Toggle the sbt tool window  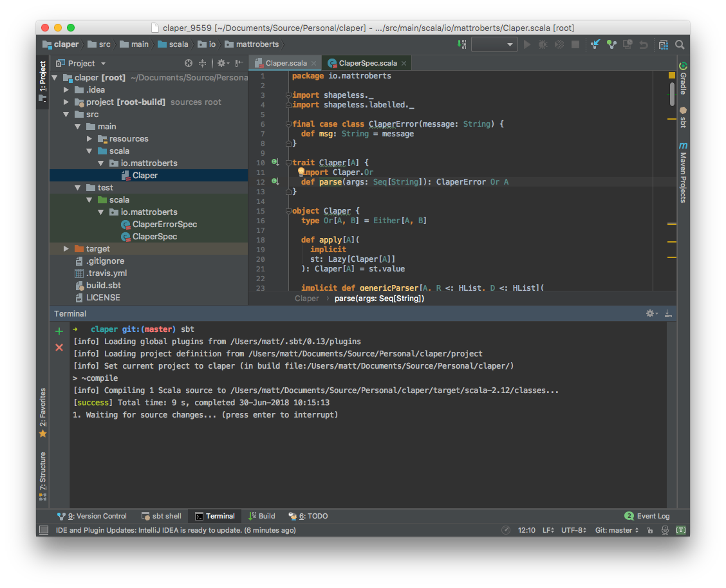pyautogui.click(x=683, y=117)
